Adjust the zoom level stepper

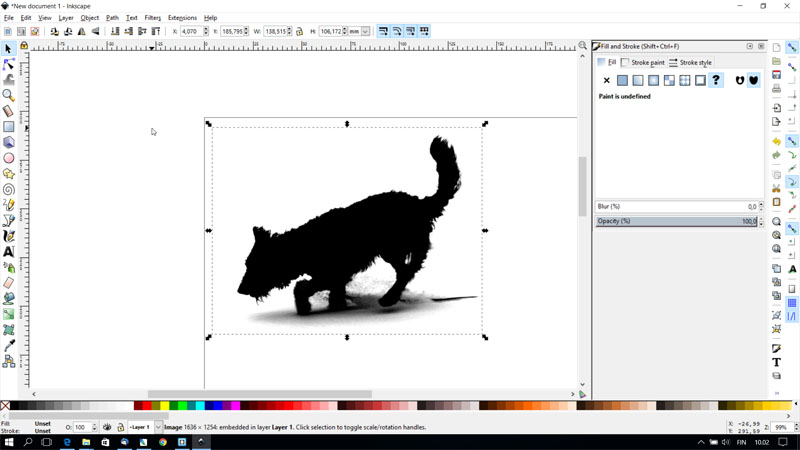795,427
